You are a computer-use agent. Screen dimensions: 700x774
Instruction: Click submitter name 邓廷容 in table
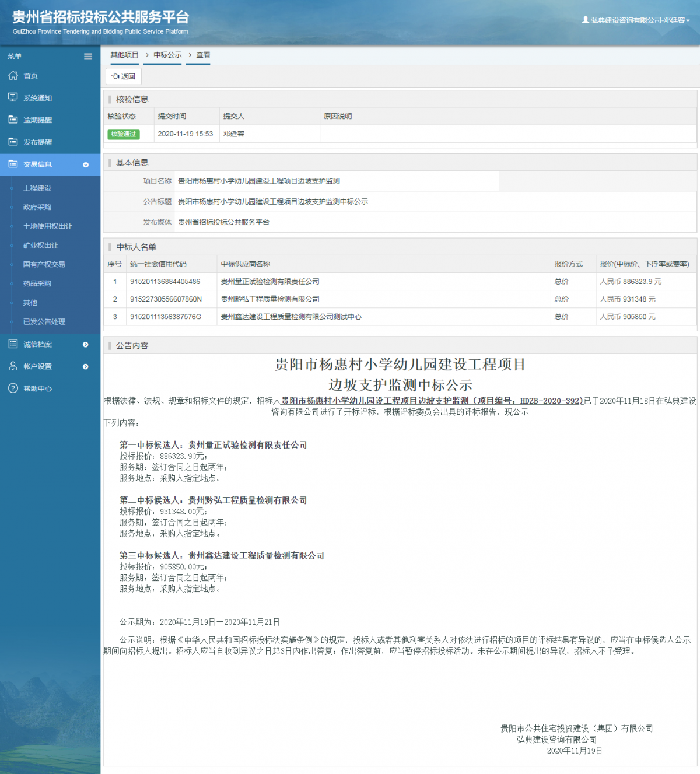234,134
